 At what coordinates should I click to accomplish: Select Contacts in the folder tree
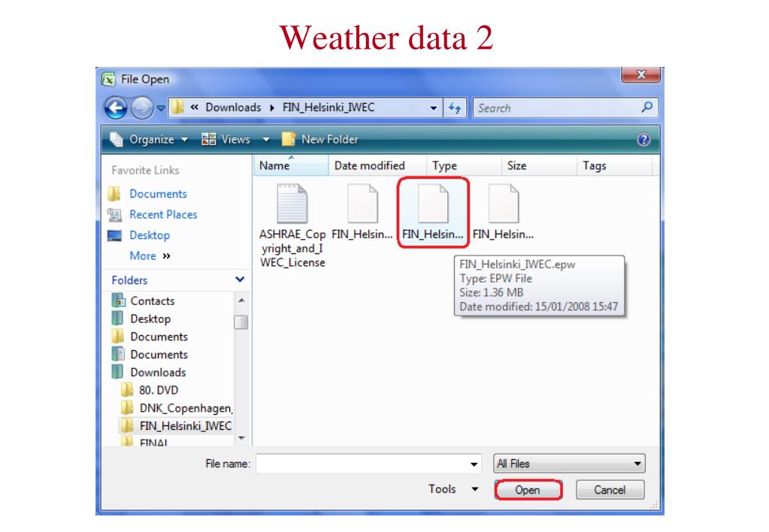(152, 301)
